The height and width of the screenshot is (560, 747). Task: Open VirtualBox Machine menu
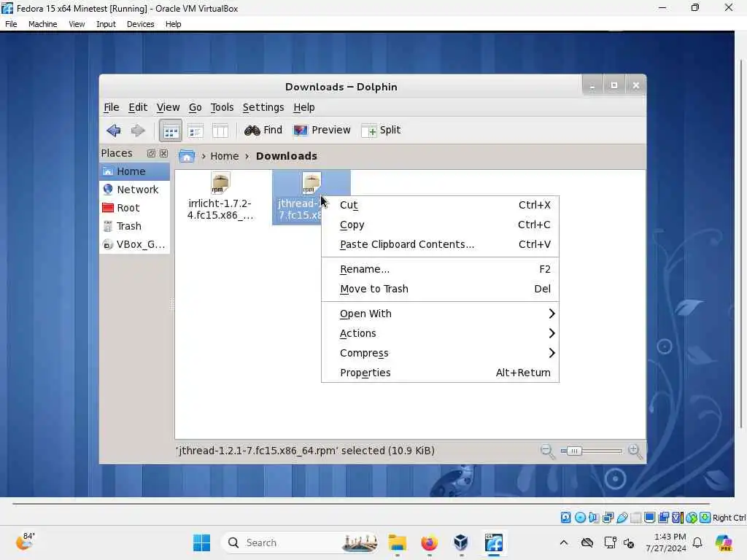point(43,24)
